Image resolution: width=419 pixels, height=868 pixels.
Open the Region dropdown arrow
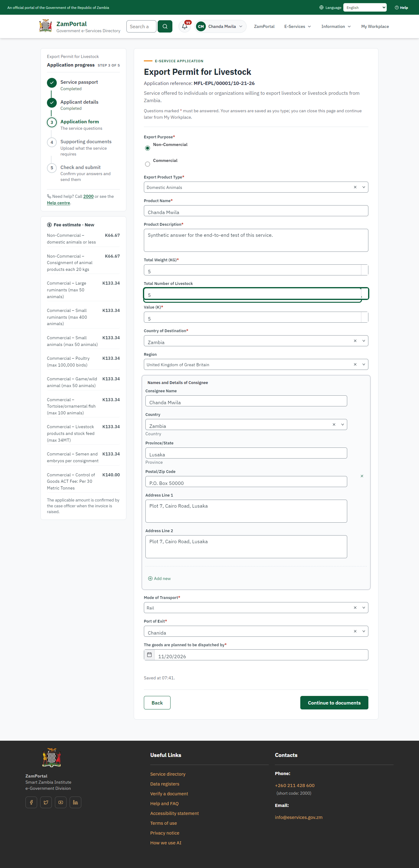(x=363, y=364)
